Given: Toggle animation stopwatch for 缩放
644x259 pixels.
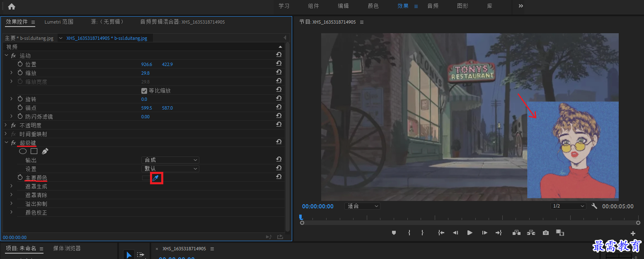Looking at the screenshot, I should [20, 73].
